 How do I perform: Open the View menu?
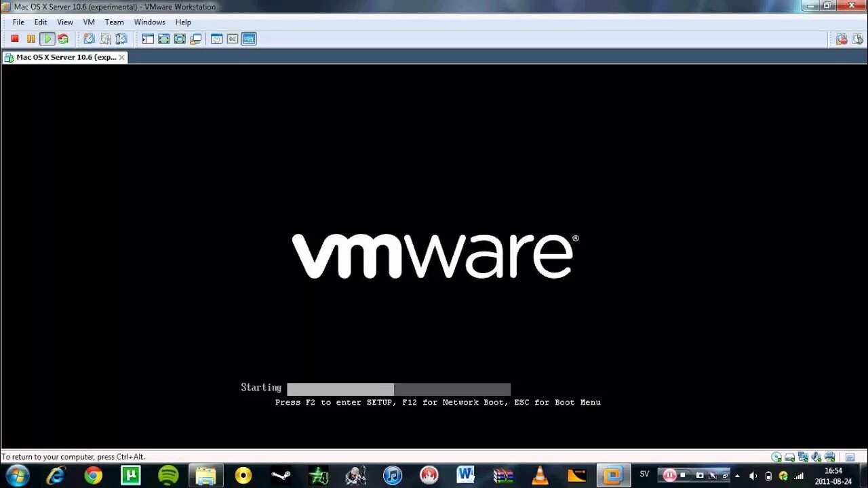tap(65, 22)
